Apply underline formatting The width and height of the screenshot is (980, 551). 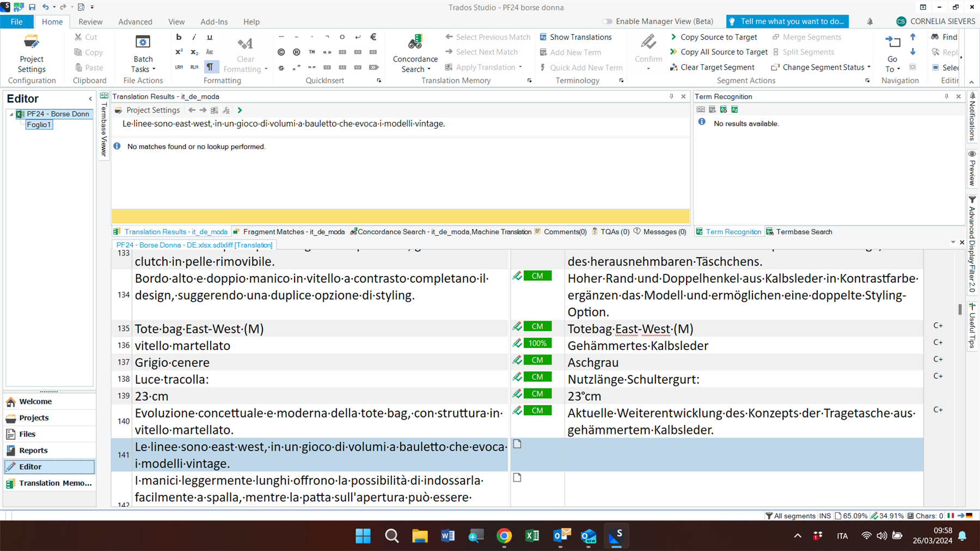210,37
